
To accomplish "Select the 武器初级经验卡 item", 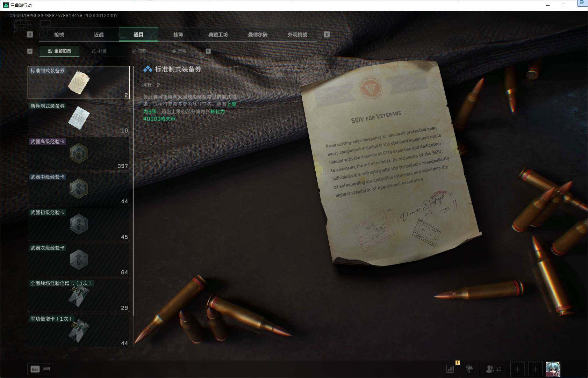I will (x=79, y=225).
